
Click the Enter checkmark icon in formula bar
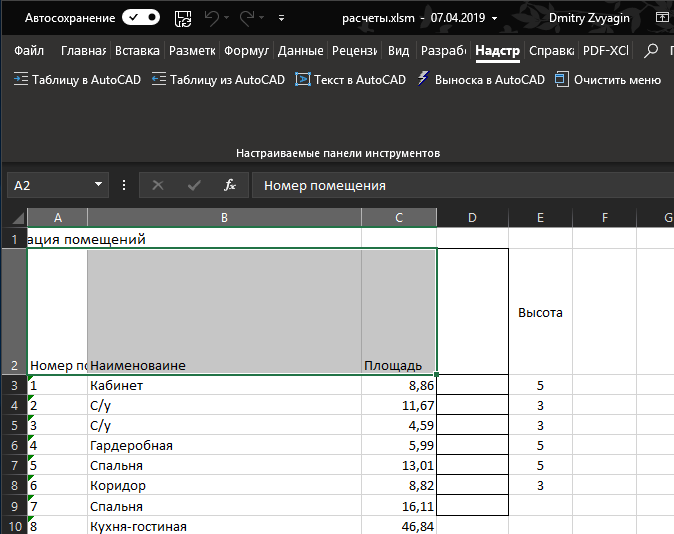[x=194, y=185]
